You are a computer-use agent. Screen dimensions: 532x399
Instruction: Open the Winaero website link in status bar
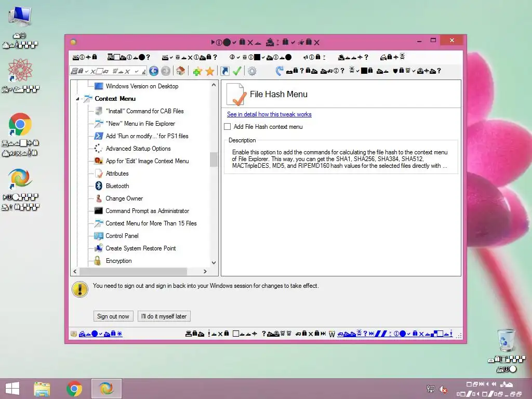[395, 334]
